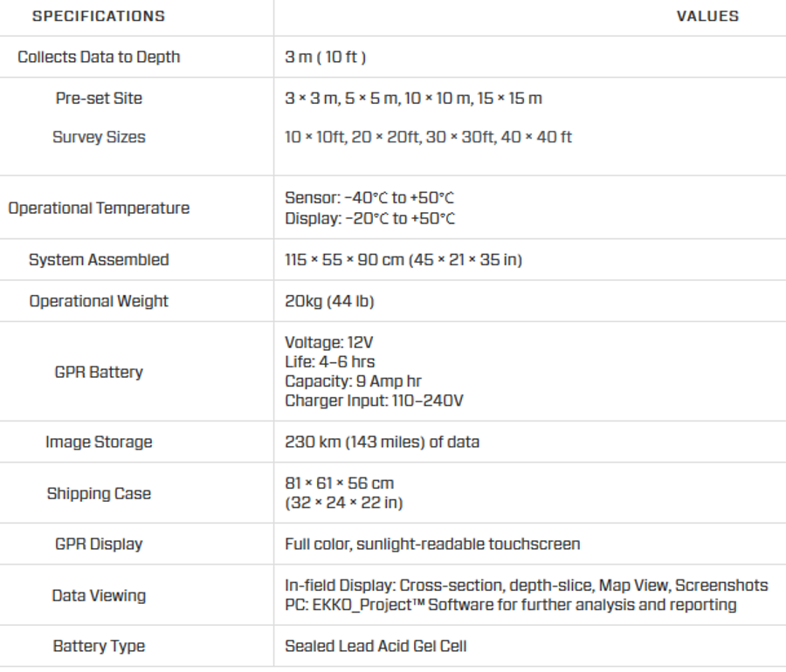Select the Shipping Case label
The image size is (786, 672).
point(99,493)
